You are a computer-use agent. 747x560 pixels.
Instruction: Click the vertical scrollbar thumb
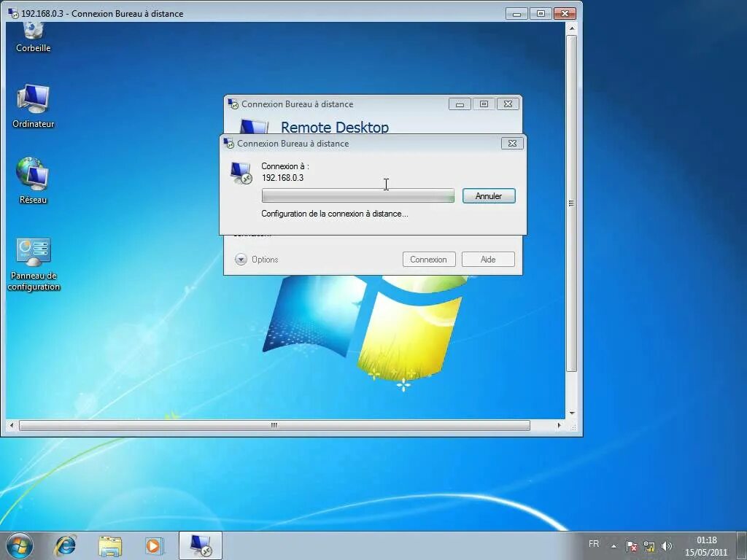click(x=572, y=203)
